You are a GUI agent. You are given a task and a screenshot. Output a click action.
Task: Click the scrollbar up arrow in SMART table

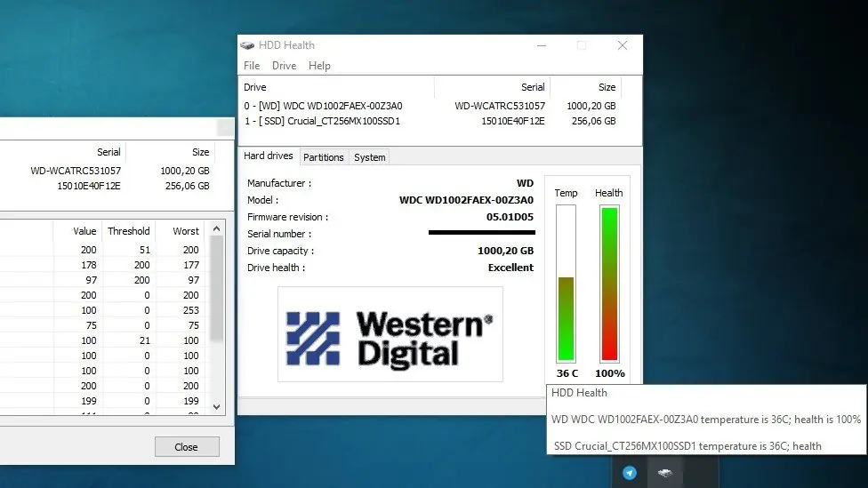(216, 228)
